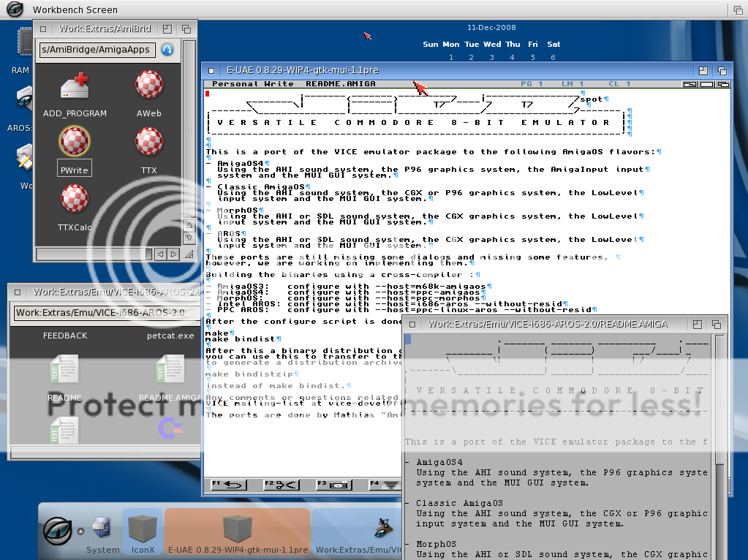Click the Commodore logo icon in VICE folder
This screenshot has width=748, height=560.
point(170,428)
